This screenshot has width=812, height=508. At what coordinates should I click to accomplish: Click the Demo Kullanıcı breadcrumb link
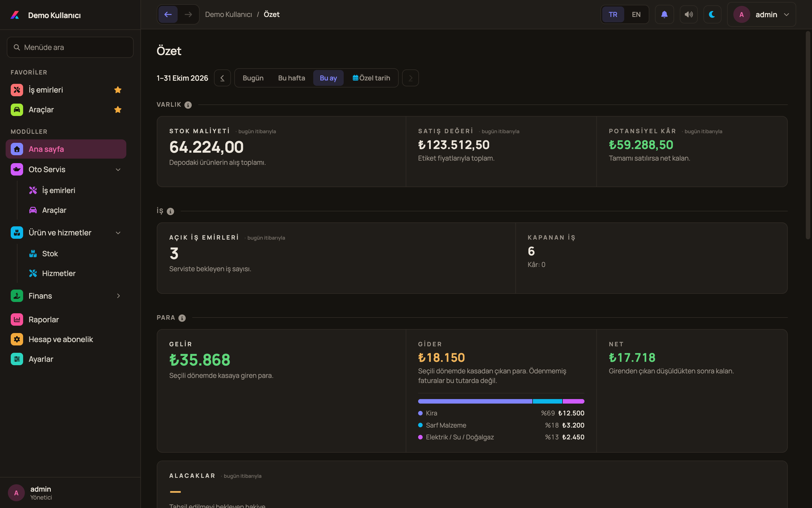(228, 14)
